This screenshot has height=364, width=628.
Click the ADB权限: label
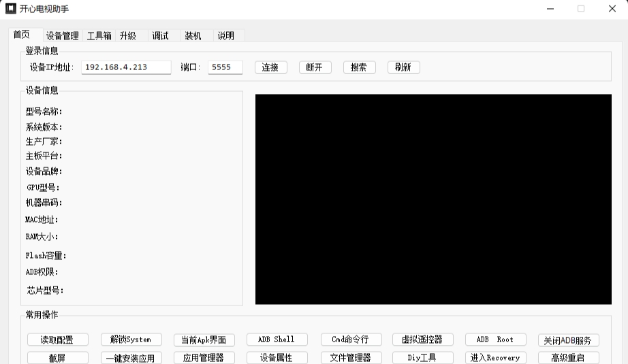(x=42, y=272)
